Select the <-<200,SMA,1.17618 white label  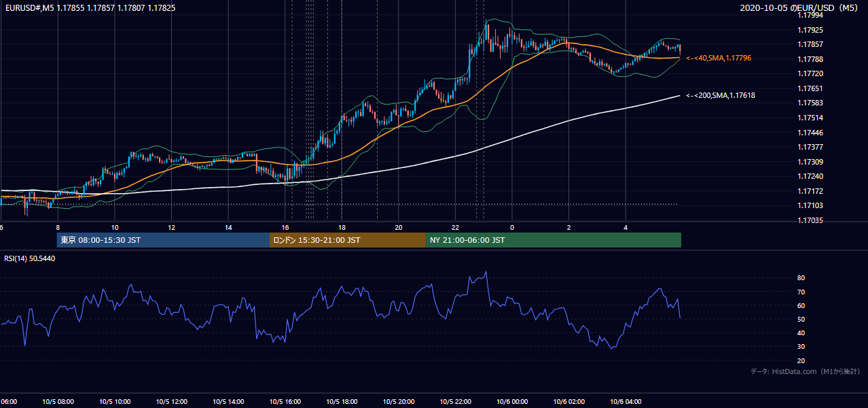pos(721,96)
